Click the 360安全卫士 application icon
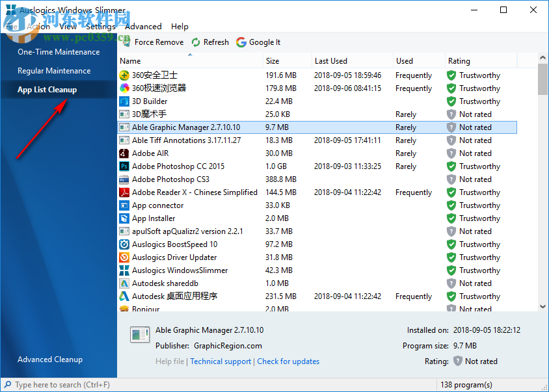 124,75
